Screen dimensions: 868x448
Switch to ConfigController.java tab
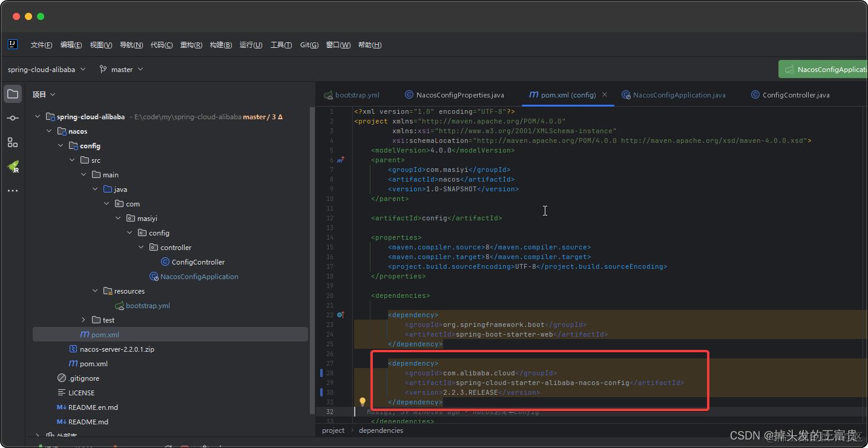[x=791, y=95]
